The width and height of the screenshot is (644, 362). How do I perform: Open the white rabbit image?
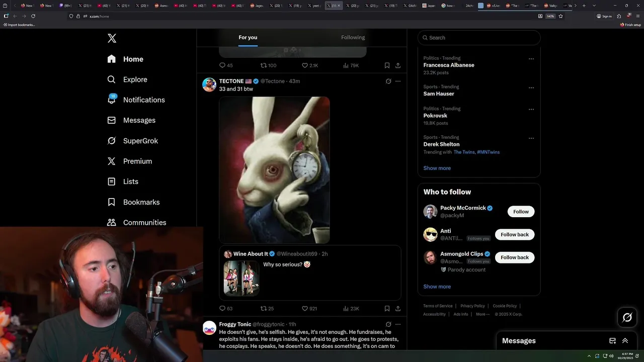[274, 170]
